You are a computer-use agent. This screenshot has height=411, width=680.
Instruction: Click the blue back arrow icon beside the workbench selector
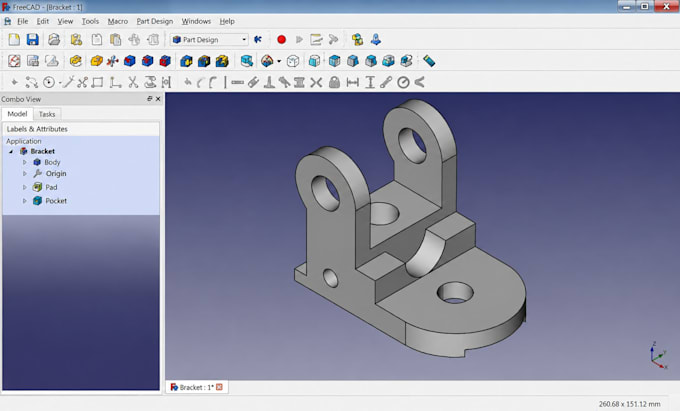point(258,39)
